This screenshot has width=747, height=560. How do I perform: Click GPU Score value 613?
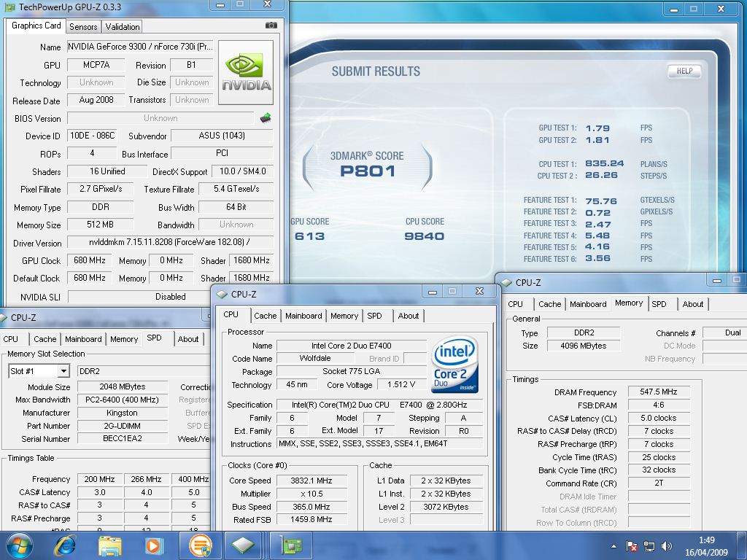click(x=309, y=236)
